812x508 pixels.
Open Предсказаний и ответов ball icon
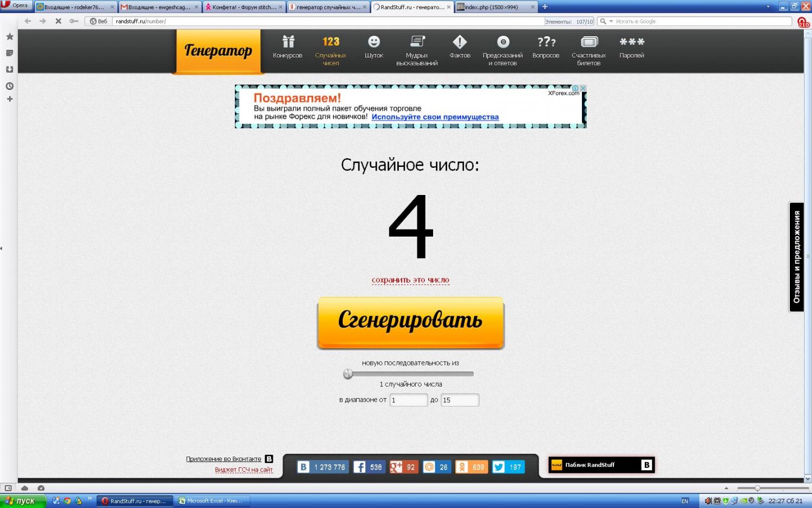[x=503, y=42]
